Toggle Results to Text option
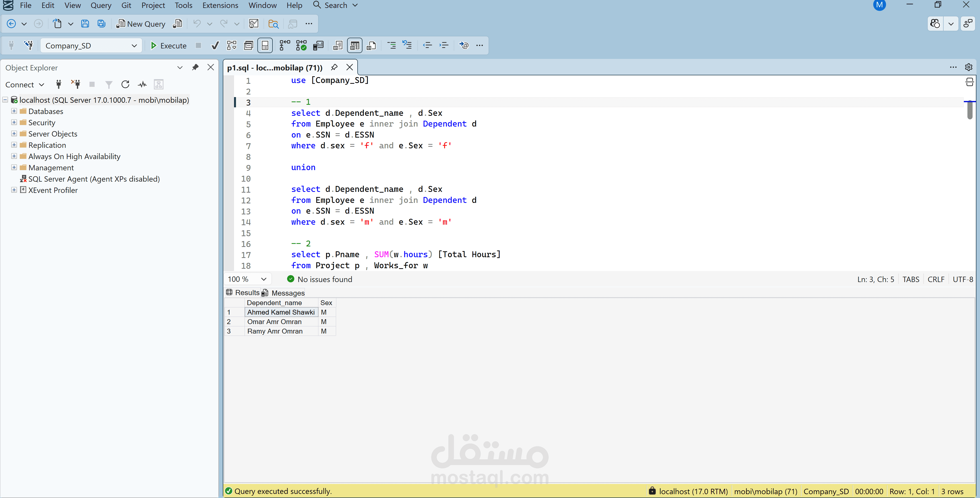 coord(337,46)
